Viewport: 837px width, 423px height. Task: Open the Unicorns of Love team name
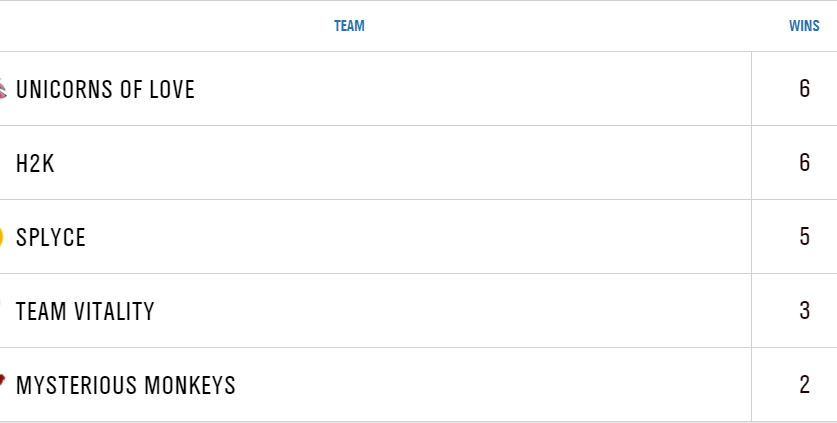(105, 90)
